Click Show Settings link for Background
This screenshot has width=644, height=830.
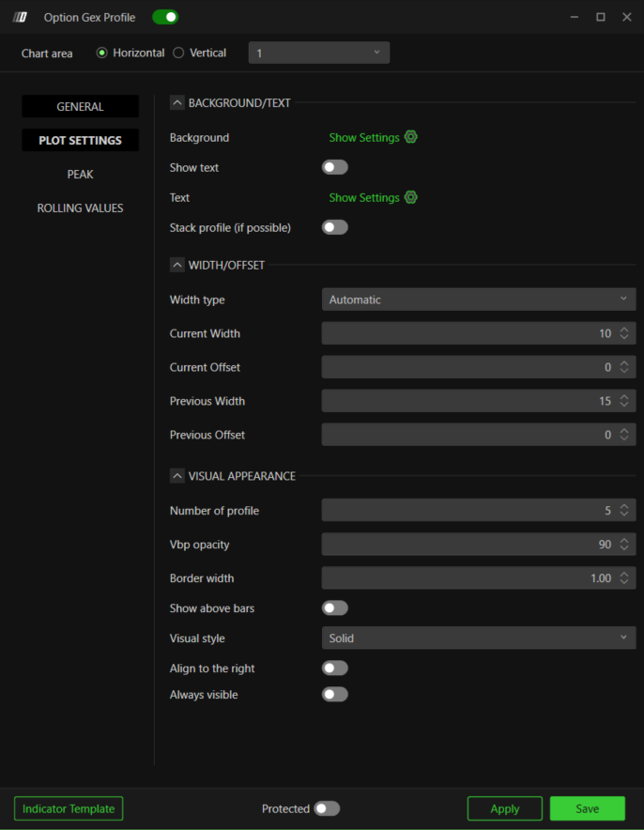(364, 138)
